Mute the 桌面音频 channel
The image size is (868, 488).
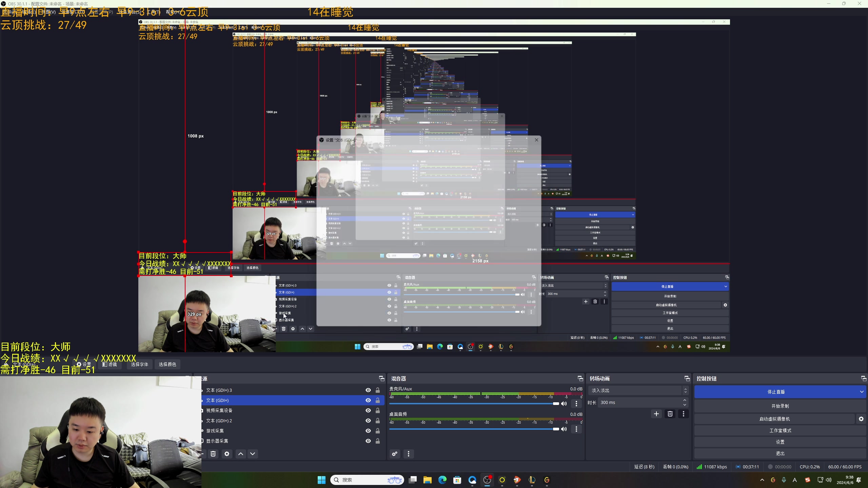tap(564, 429)
